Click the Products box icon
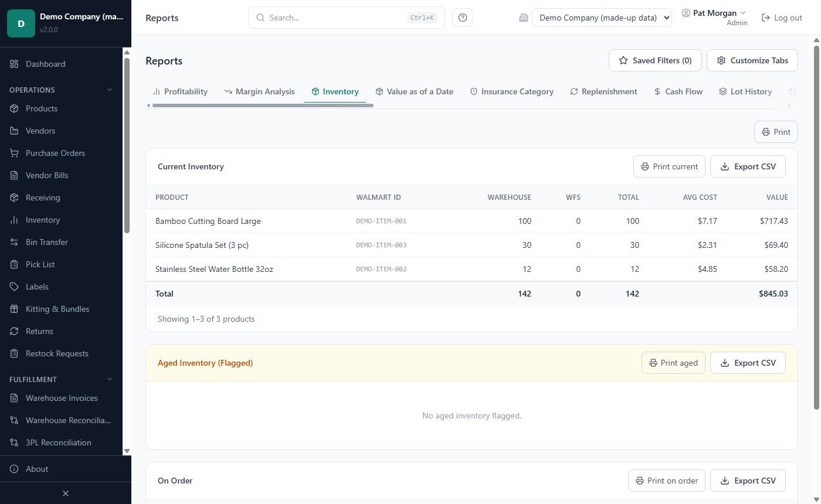 pos(14,108)
